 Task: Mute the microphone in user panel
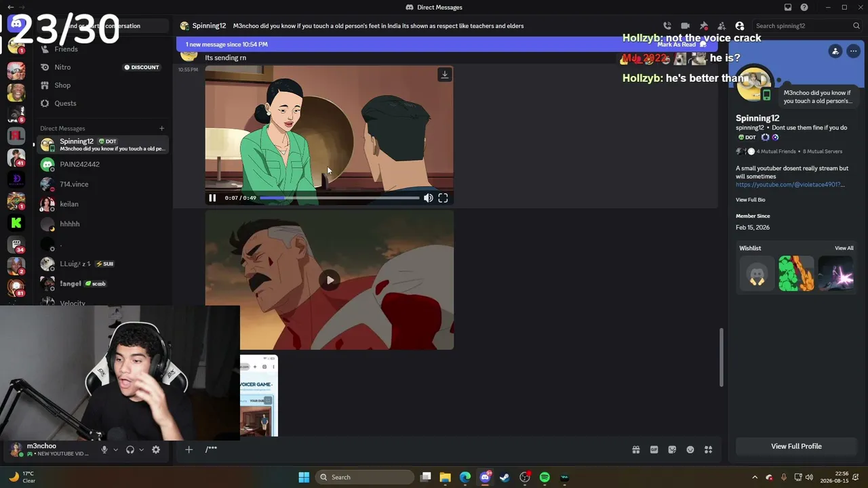(104, 449)
